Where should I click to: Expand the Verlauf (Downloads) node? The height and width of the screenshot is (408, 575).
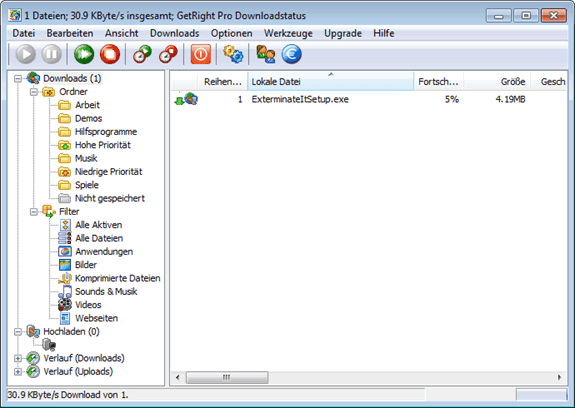[x=18, y=358]
